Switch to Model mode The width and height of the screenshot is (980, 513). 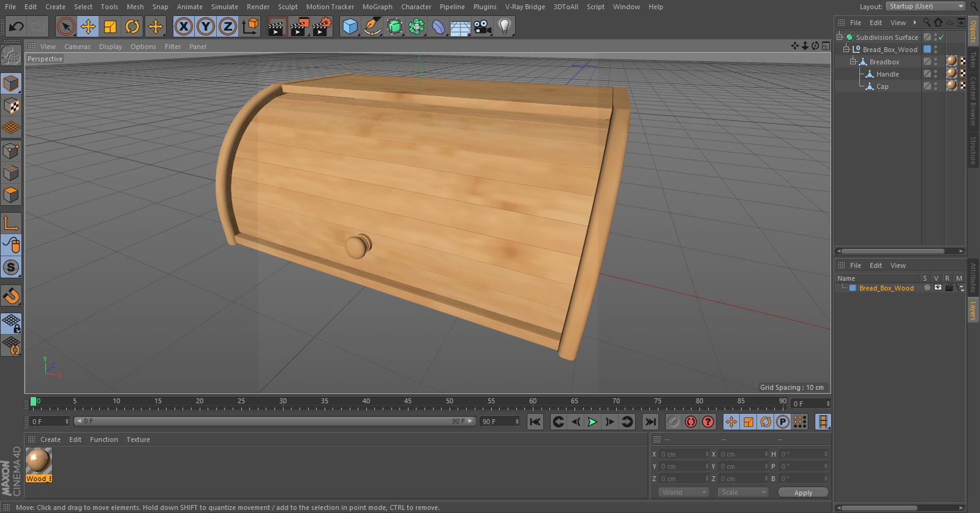click(11, 83)
